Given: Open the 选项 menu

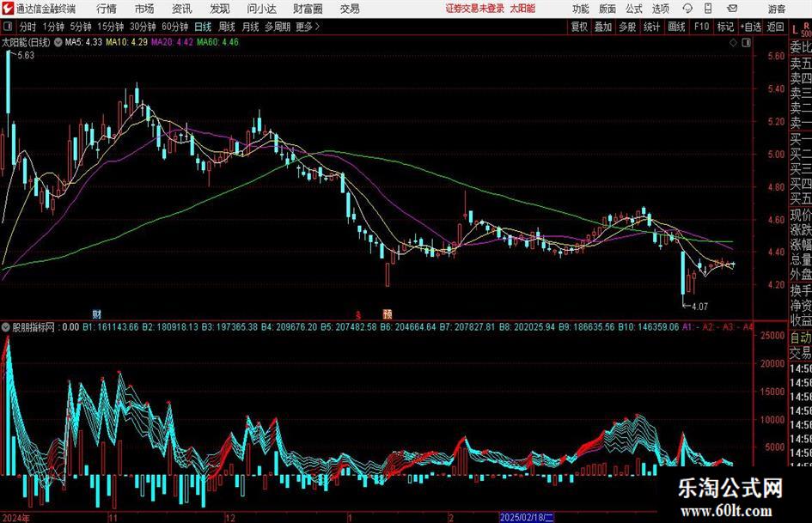Looking at the screenshot, I should pos(661,9).
